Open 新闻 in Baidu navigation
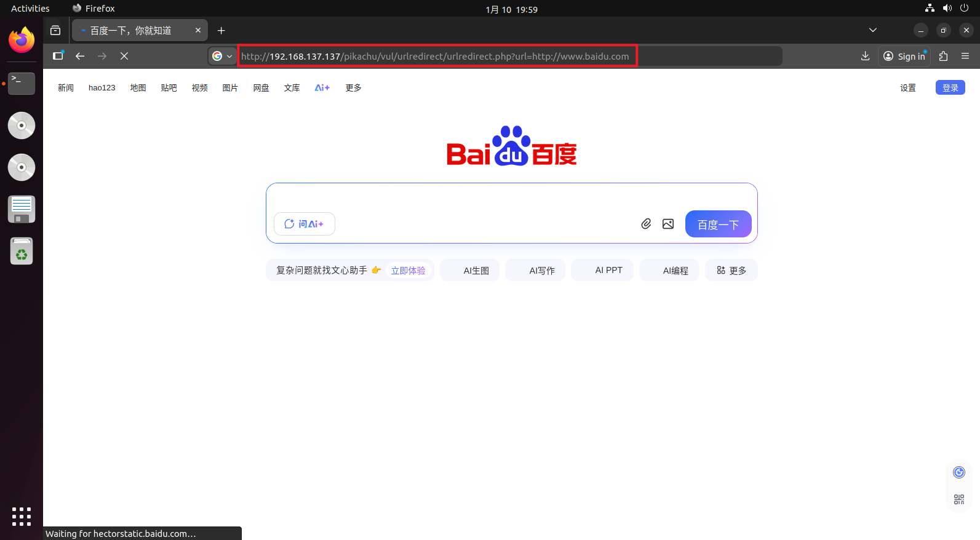980x540 pixels. [66, 88]
